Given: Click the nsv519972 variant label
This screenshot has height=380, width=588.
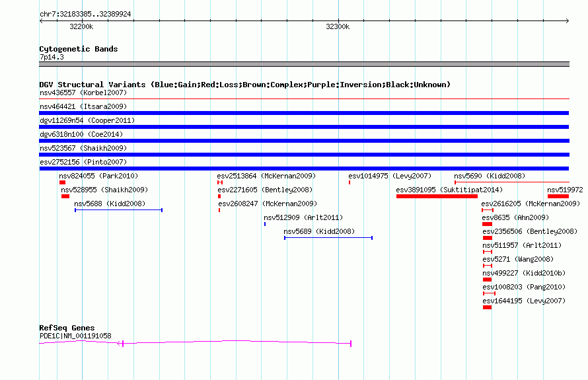Looking at the screenshot, I should 565,190.
